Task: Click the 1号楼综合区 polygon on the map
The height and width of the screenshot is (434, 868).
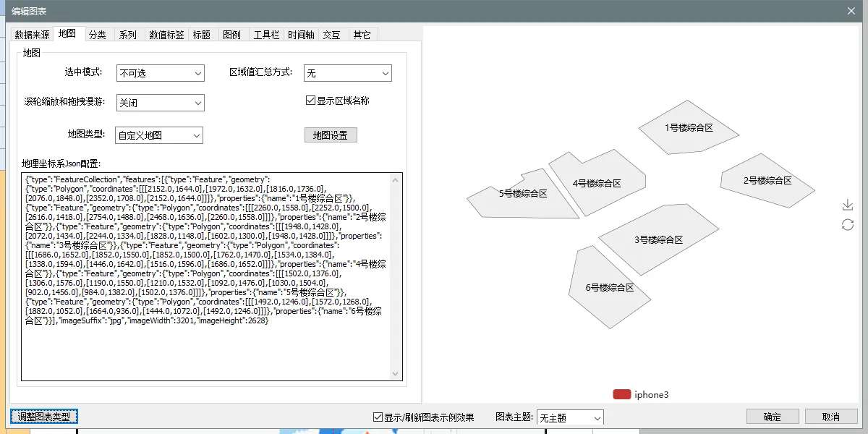Action: [x=688, y=128]
